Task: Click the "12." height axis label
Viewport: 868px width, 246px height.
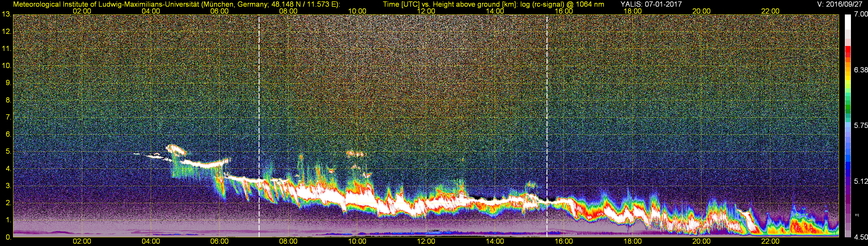Action: click(x=7, y=31)
